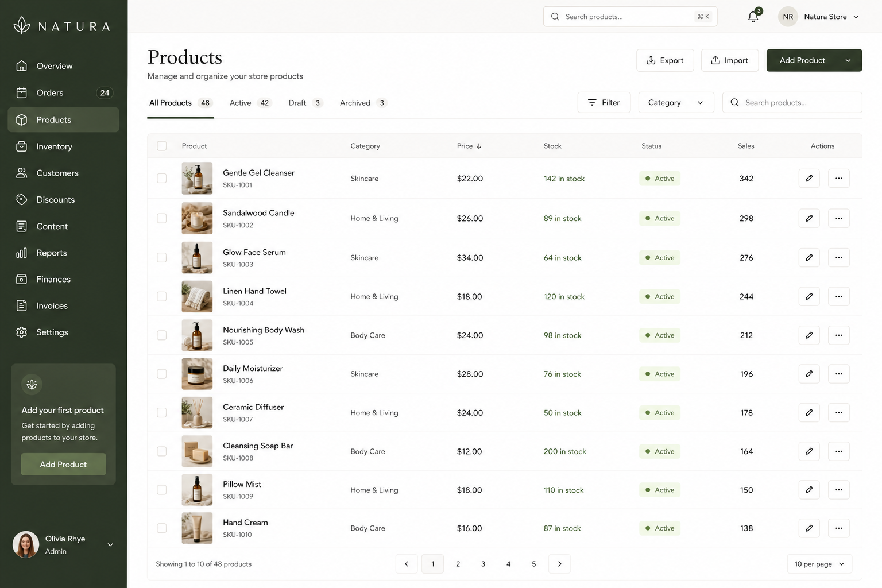The image size is (882, 588).
Task: Switch to the Archived tab
Action: pyautogui.click(x=363, y=103)
